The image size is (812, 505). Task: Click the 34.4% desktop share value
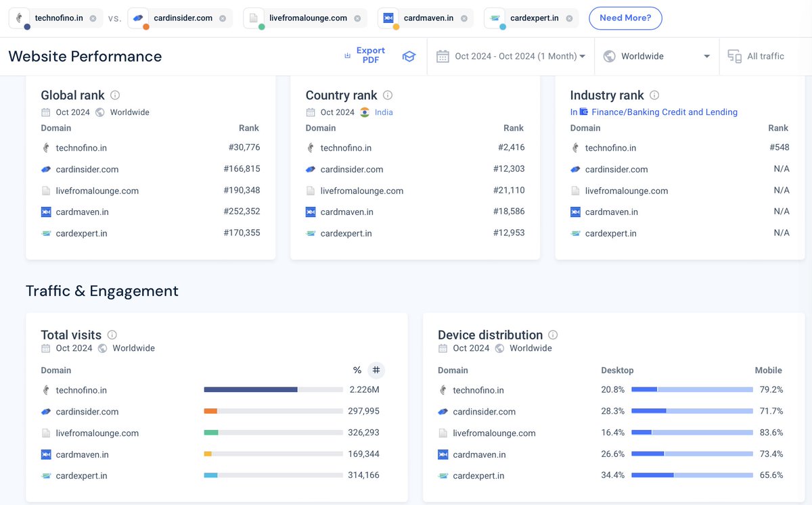(x=613, y=475)
